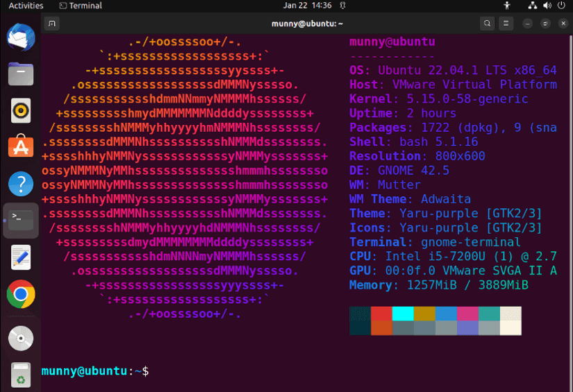Click the Shell bash 5.1.16 line
The width and height of the screenshot is (573, 392).
pyautogui.click(x=414, y=142)
